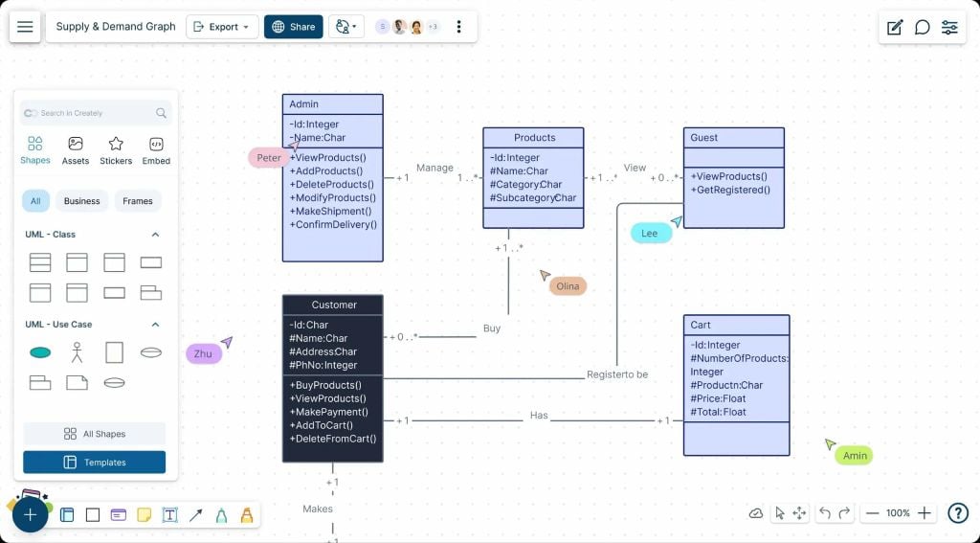Click the cloud sync status icon
The width and height of the screenshot is (980, 543).
coord(756,513)
